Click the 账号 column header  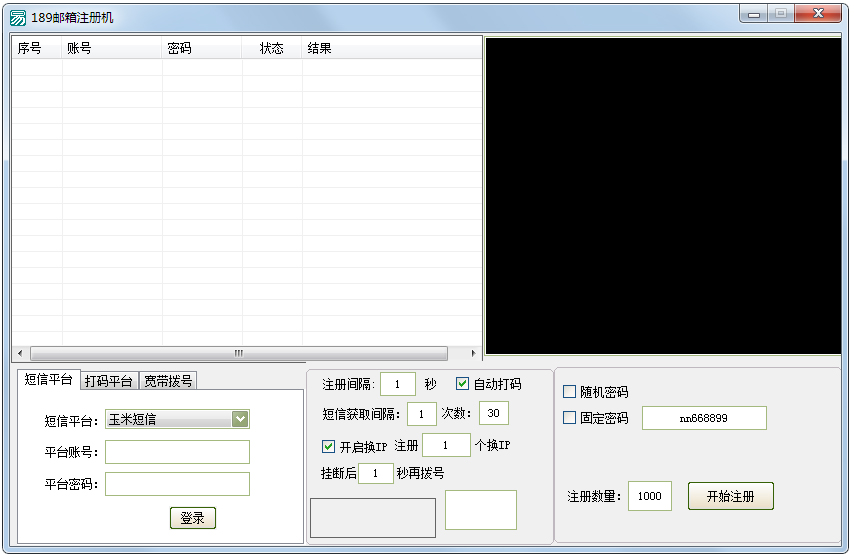point(112,48)
